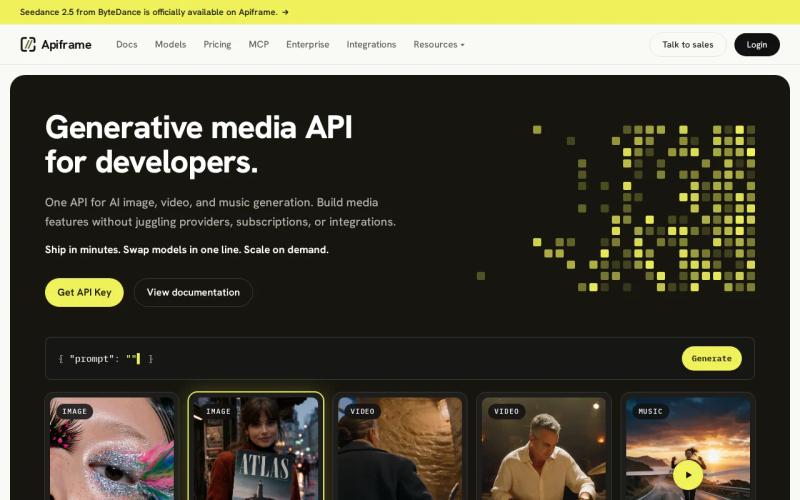Click the Login button
The image size is (800, 500).
[x=757, y=44]
